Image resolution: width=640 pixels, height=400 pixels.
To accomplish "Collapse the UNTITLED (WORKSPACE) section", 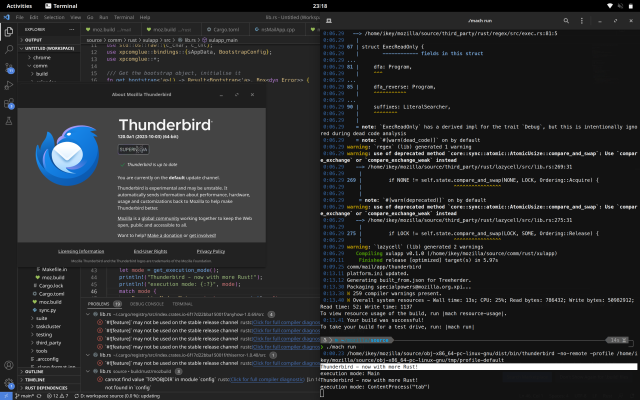I will click(x=47, y=48).
